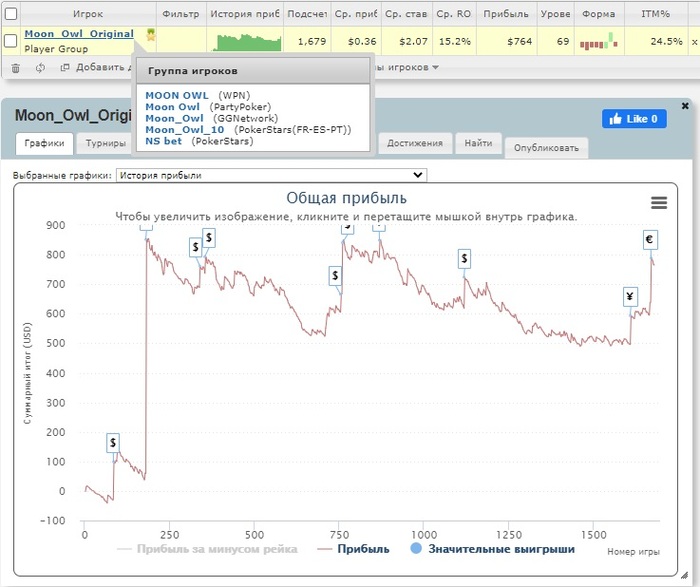Click the dollar marker near game 750 at 700
This screenshot has width=700, height=587.
[335, 276]
